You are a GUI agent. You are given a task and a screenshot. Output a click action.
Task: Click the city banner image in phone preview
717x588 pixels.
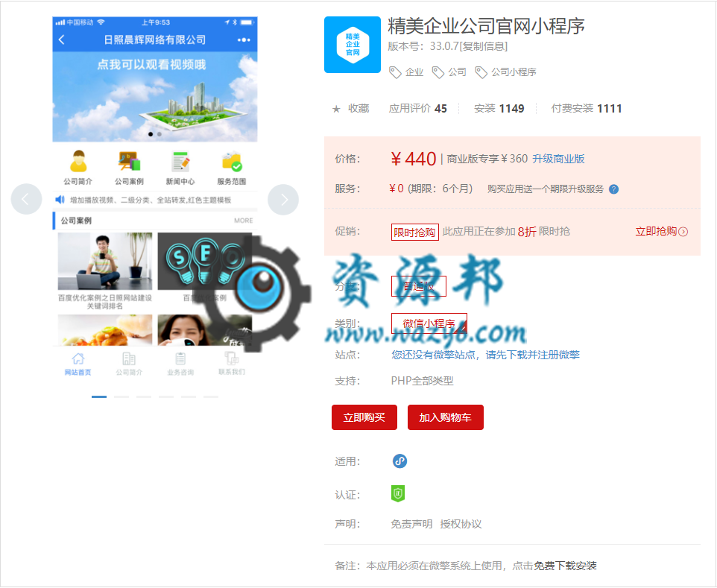(155, 97)
